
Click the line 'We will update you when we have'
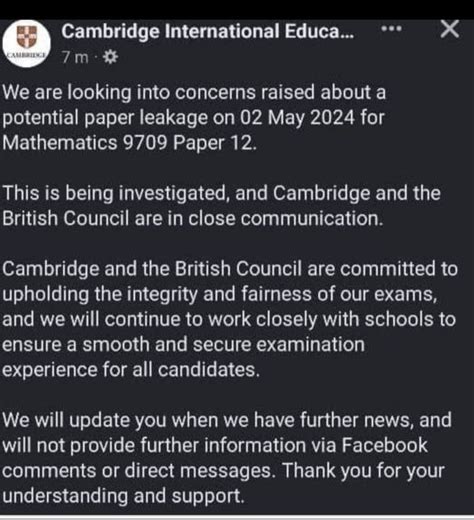[x=227, y=420]
